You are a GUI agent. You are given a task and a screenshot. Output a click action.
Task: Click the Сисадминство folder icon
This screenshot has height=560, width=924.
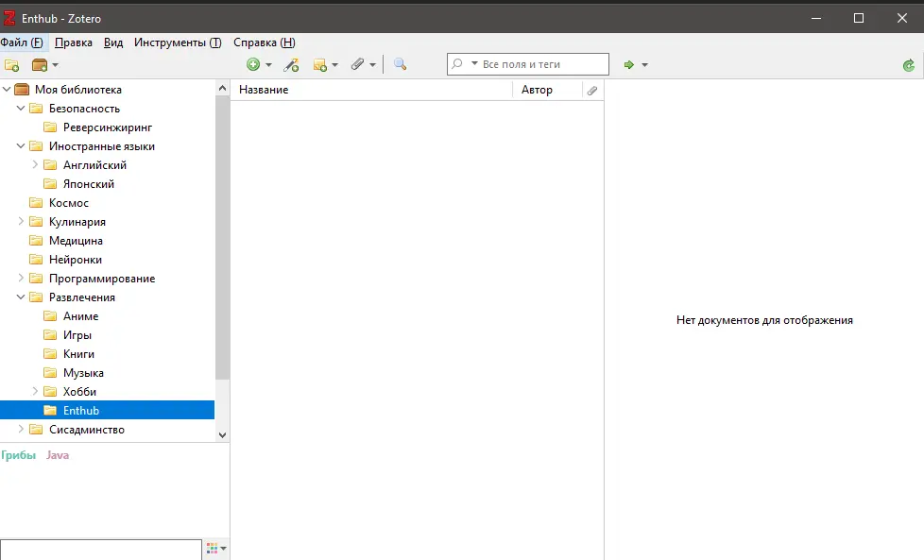coord(36,429)
